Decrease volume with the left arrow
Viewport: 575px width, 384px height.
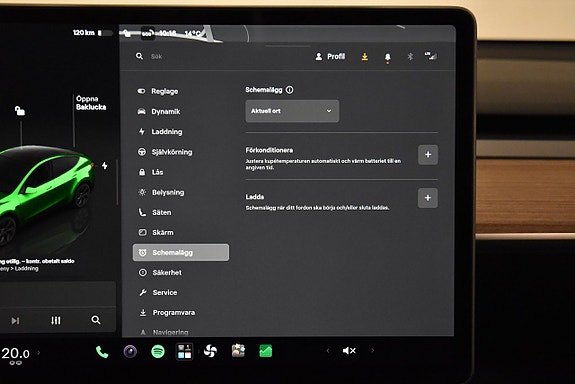click(327, 351)
